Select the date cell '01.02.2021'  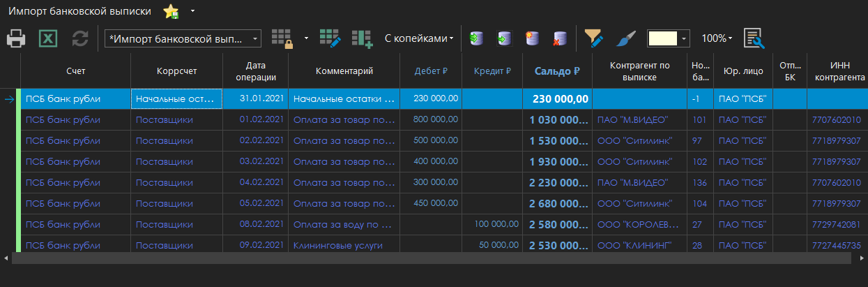tap(255, 119)
